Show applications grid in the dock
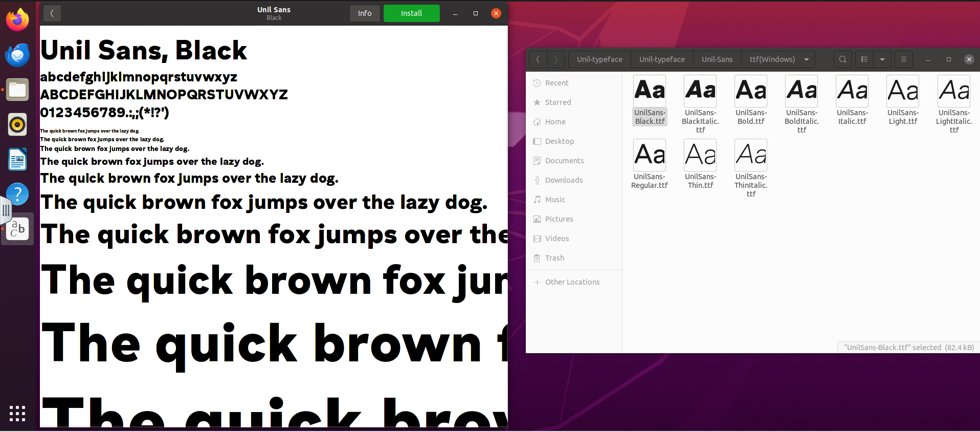Viewport: 980px width, 432px height. pyautogui.click(x=17, y=413)
